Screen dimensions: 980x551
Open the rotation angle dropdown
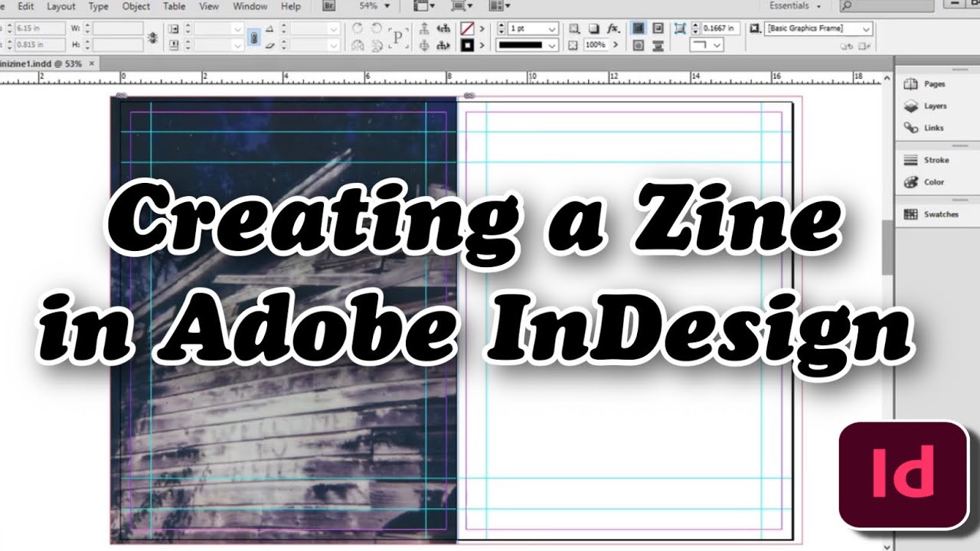(x=334, y=28)
